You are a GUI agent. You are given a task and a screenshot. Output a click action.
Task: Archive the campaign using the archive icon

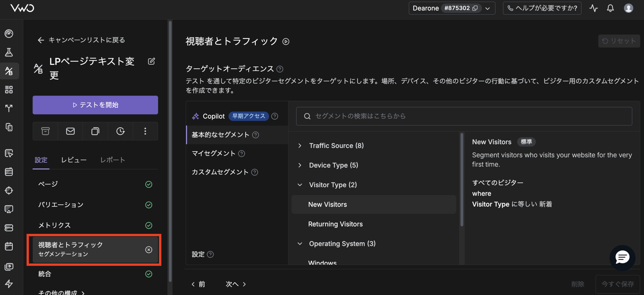point(45,131)
